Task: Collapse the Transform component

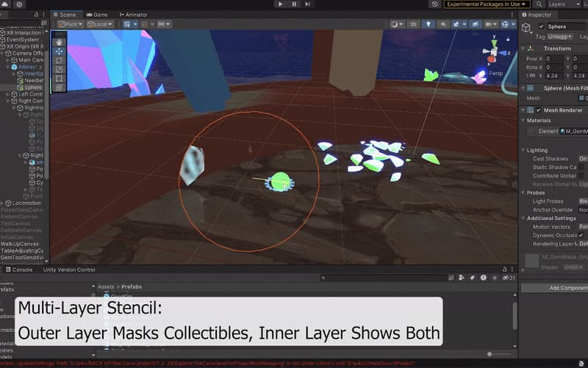Action: coord(523,49)
